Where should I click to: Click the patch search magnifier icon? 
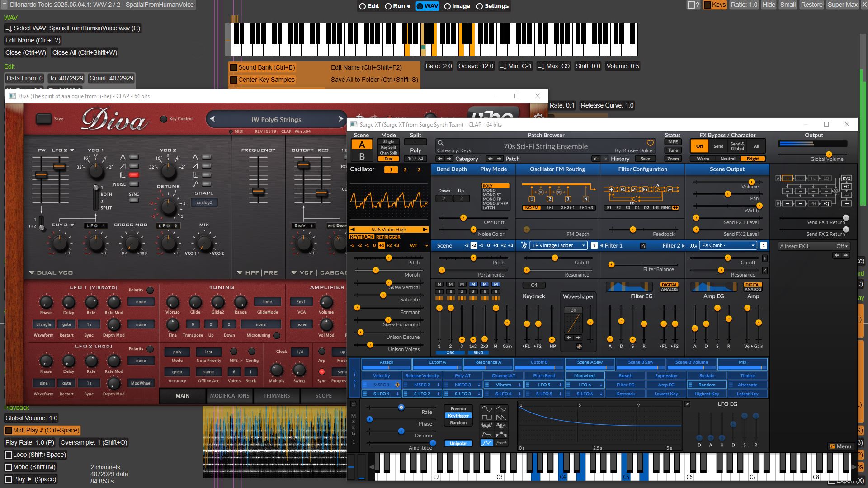(x=440, y=143)
